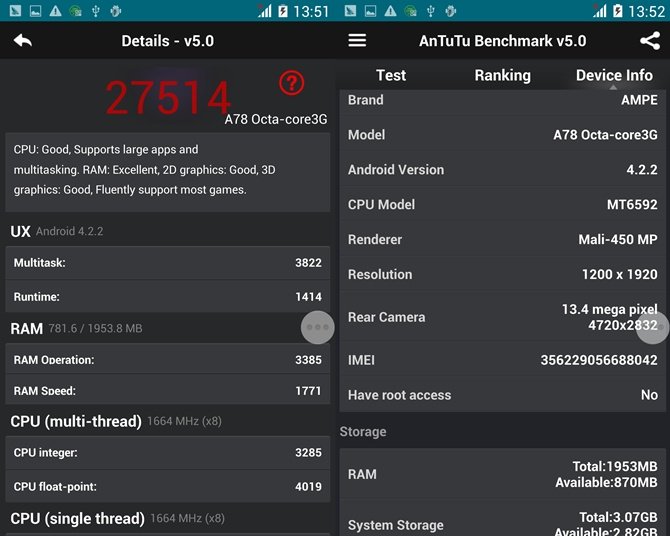Tap the back arrow in Details header

[x=23, y=41]
